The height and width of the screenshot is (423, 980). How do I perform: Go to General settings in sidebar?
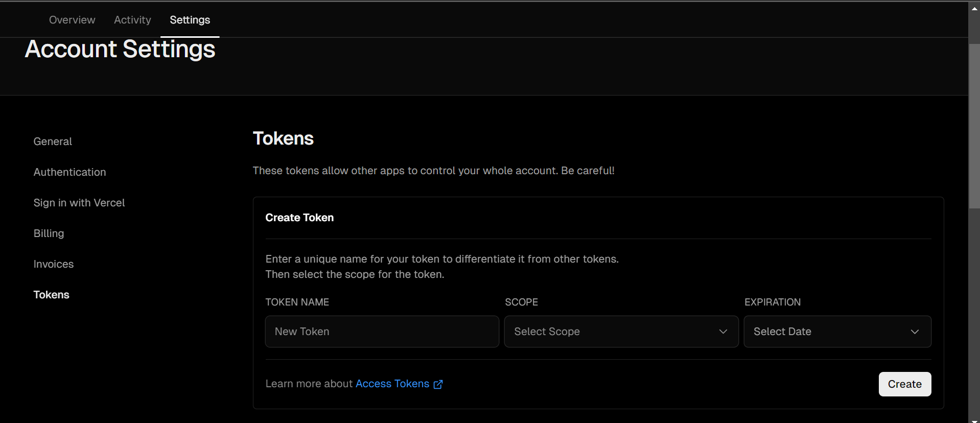pos(53,142)
